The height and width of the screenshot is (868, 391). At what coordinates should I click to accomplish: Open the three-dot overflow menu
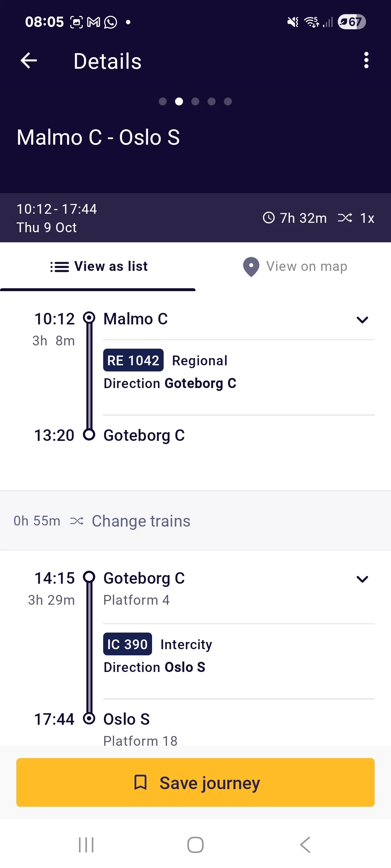pos(366,60)
